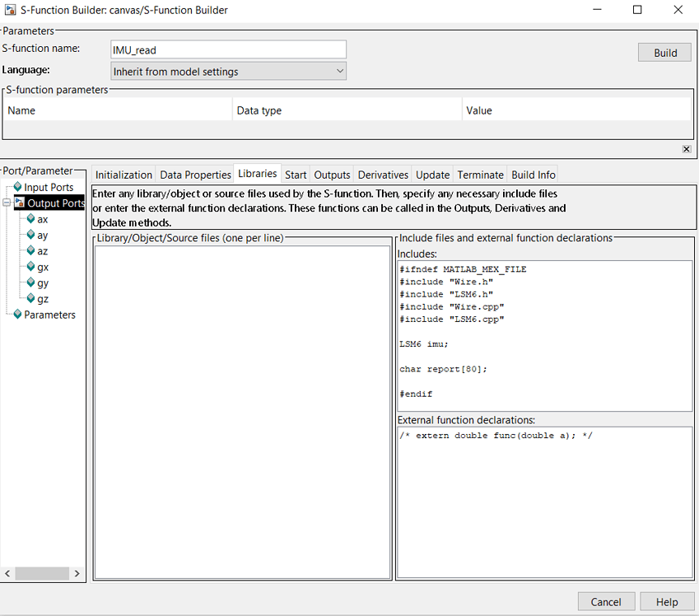The image size is (699, 616).
Task: Select the gy output port icon
Action: pos(30,282)
